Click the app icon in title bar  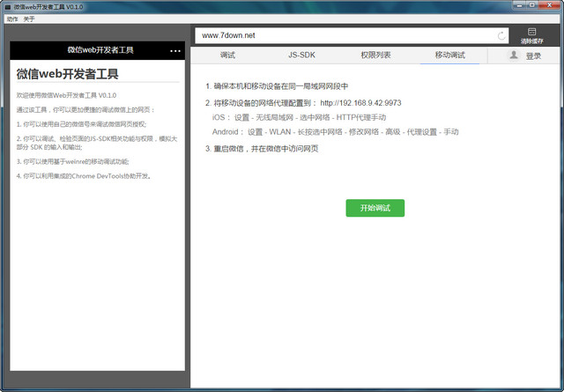7,6
